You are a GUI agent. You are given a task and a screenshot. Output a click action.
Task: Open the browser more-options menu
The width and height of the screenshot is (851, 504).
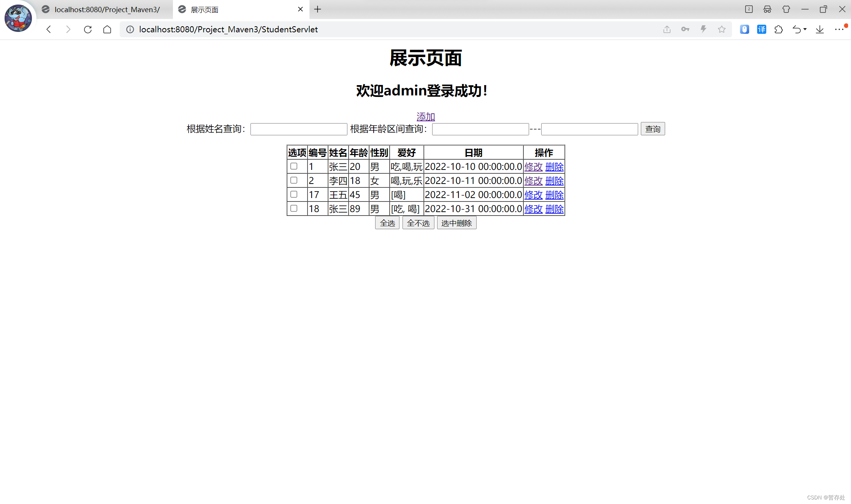click(x=839, y=29)
